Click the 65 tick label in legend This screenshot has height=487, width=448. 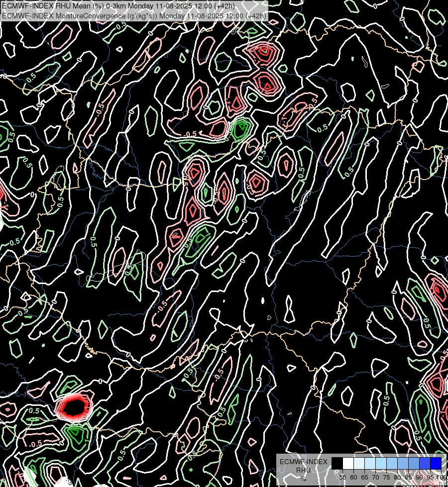pos(365,478)
